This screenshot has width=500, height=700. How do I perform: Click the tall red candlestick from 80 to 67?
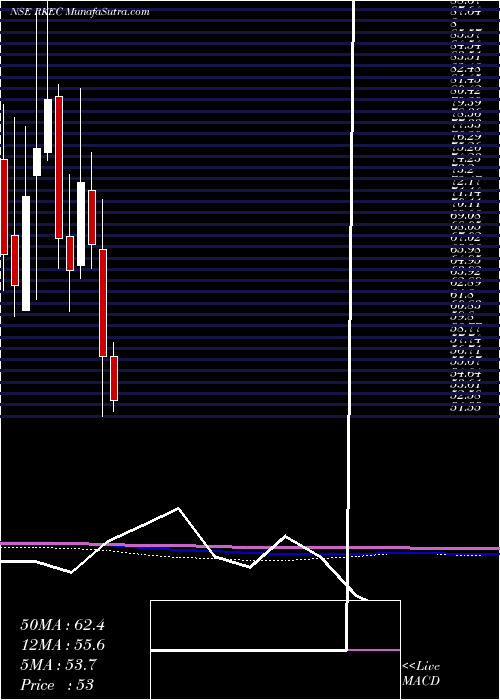pos(59,167)
